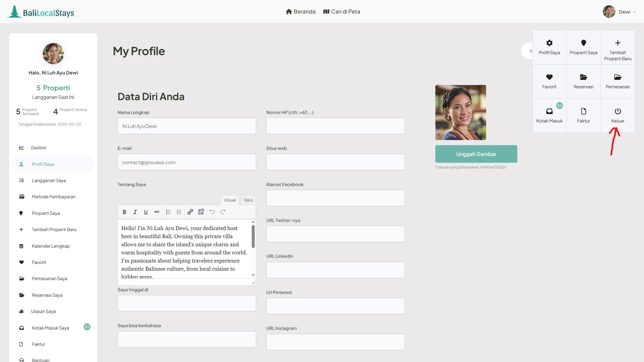Switch editor to Teks tab
Screen dimensions: 644x362
point(248,200)
